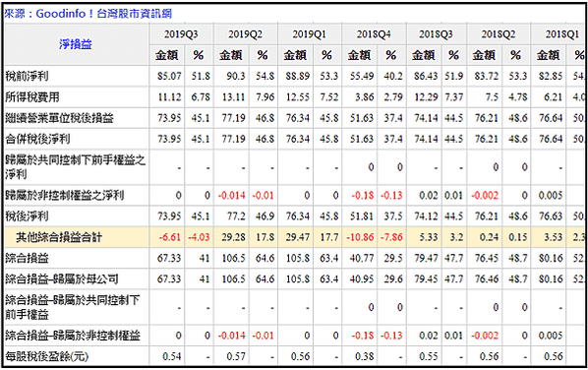Click the 稅後淨利 row label
The width and height of the screenshot is (588, 370).
[x=27, y=216]
